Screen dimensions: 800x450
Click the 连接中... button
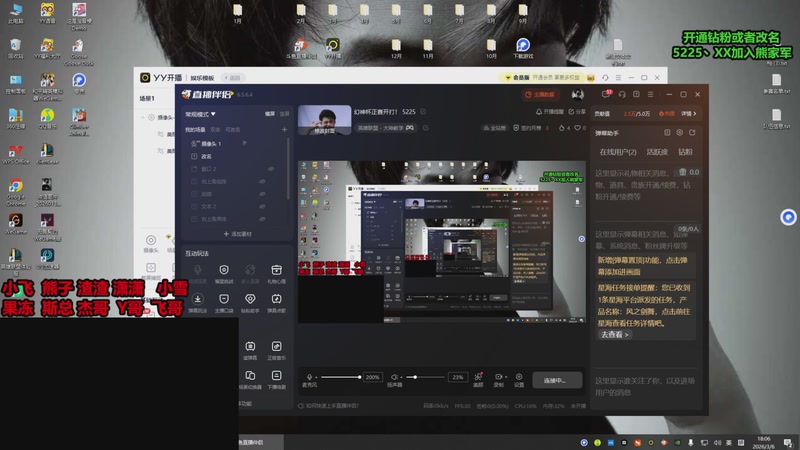tap(556, 380)
